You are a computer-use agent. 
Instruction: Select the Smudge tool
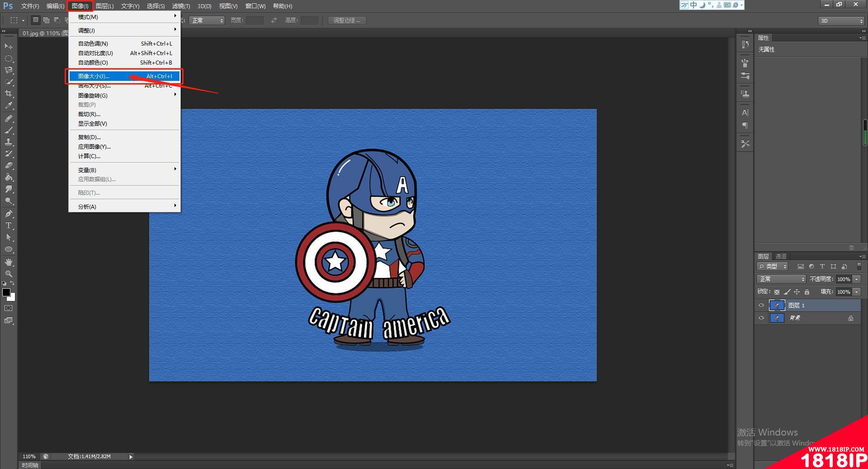click(x=9, y=189)
